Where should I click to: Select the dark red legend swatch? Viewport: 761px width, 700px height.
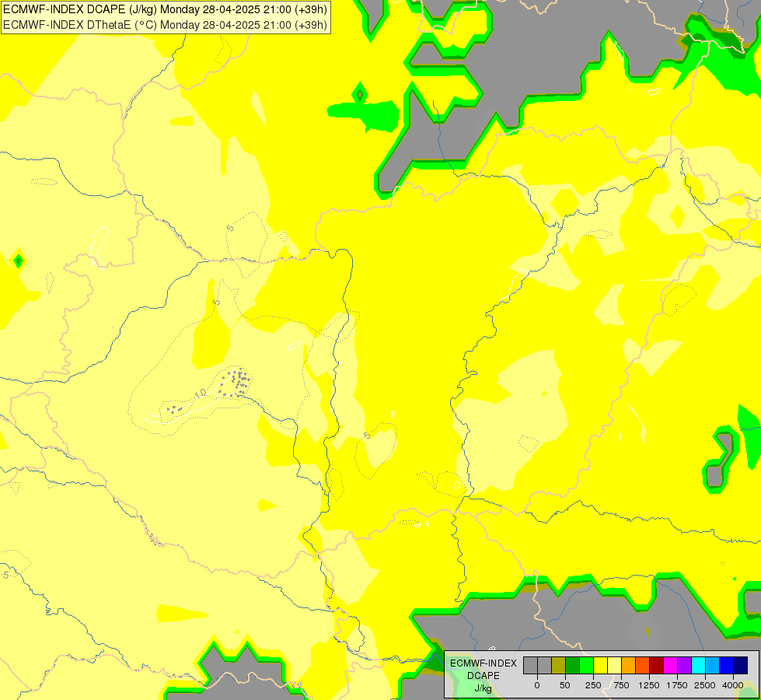(x=657, y=665)
